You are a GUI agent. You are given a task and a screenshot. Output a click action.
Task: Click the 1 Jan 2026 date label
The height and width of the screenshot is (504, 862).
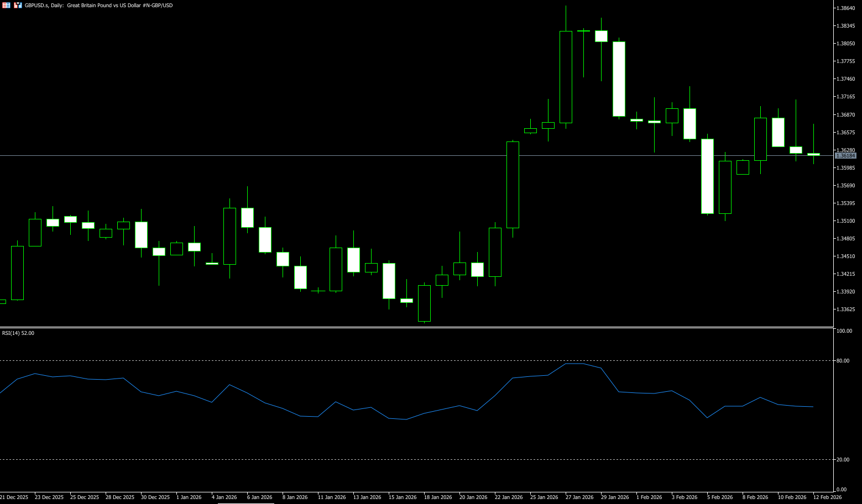pos(189,497)
